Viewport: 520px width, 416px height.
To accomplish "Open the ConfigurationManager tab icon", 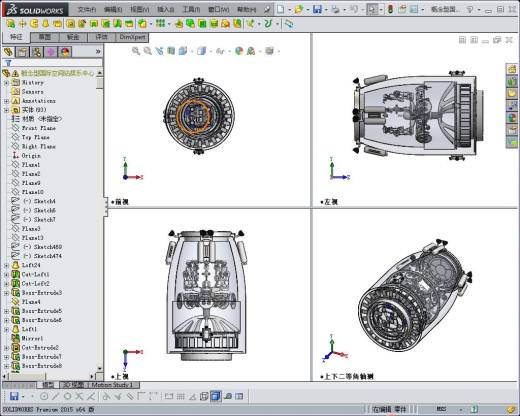I will click(37, 52).
